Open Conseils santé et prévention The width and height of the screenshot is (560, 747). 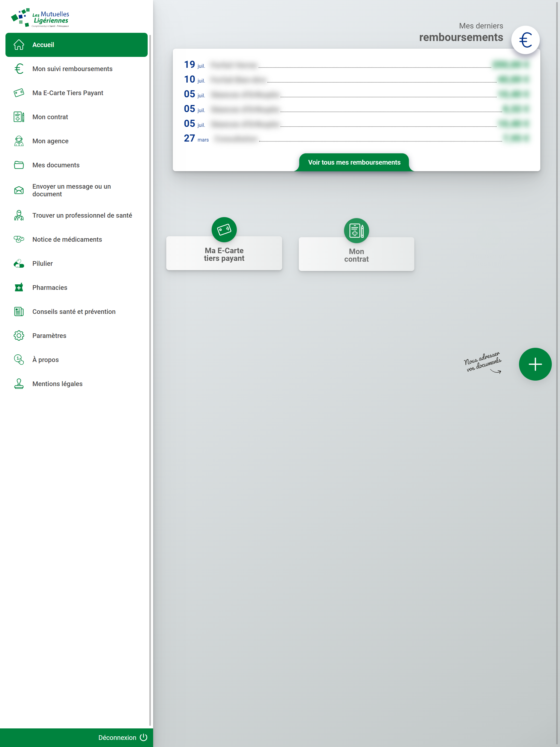(76, 311)
